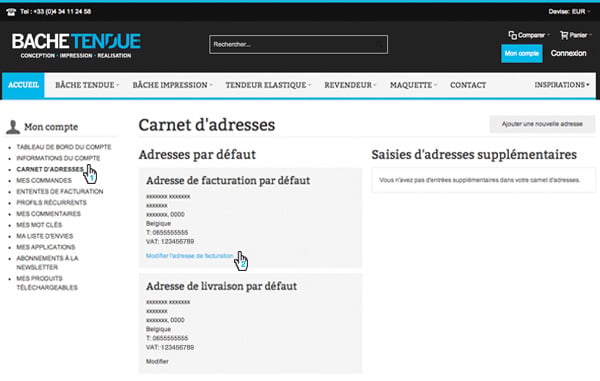Click the Saisies d'adresses supplémentaires heading

coord(474,155)
